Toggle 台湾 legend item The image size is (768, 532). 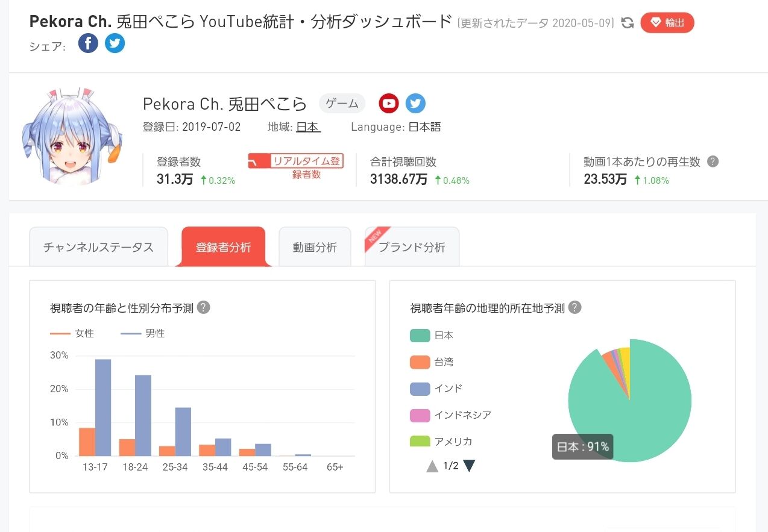[x=432, y=362]
